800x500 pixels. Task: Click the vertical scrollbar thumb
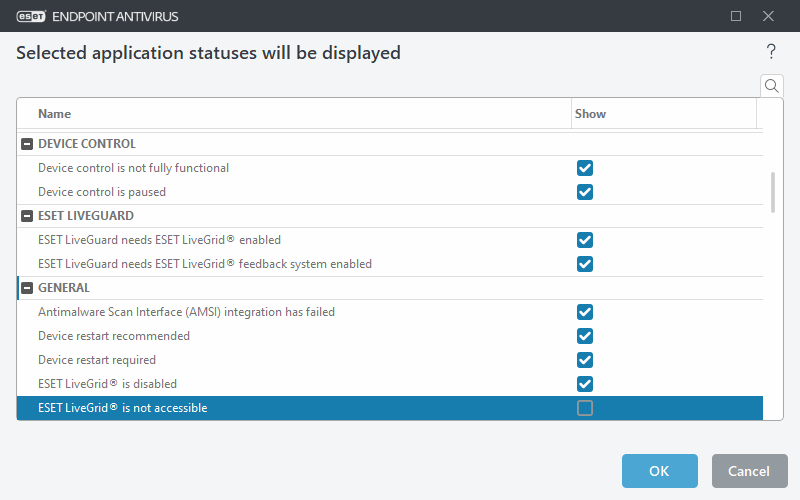coord(772,192)
